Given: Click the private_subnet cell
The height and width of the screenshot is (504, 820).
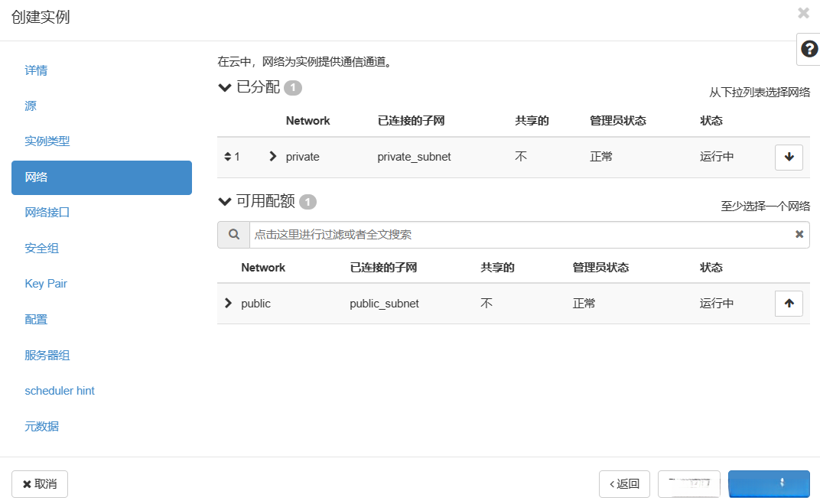Looking at the screenshot, I should pos(414,157).
